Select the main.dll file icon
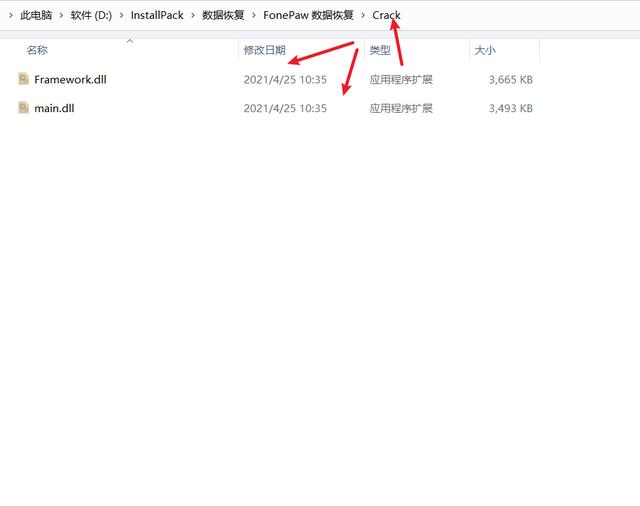The image size is (640, 506). click(24, 108)
